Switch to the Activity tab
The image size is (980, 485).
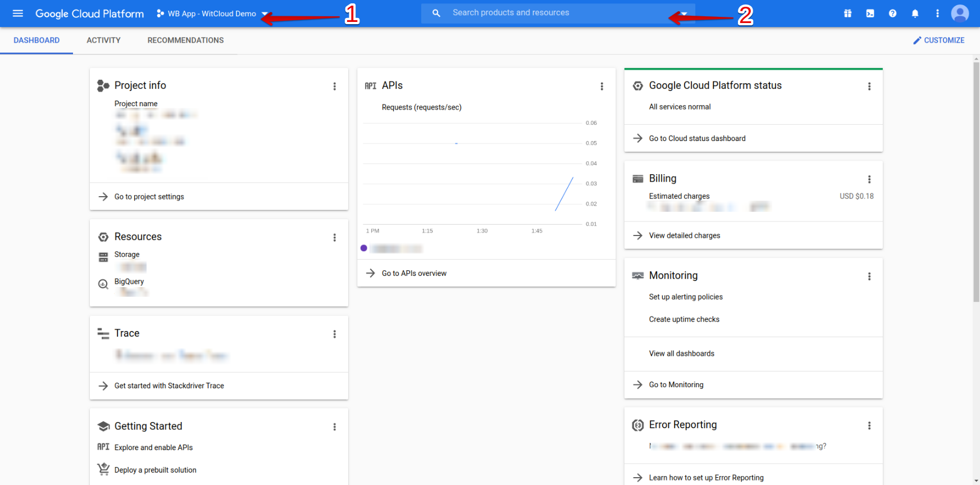103,40
